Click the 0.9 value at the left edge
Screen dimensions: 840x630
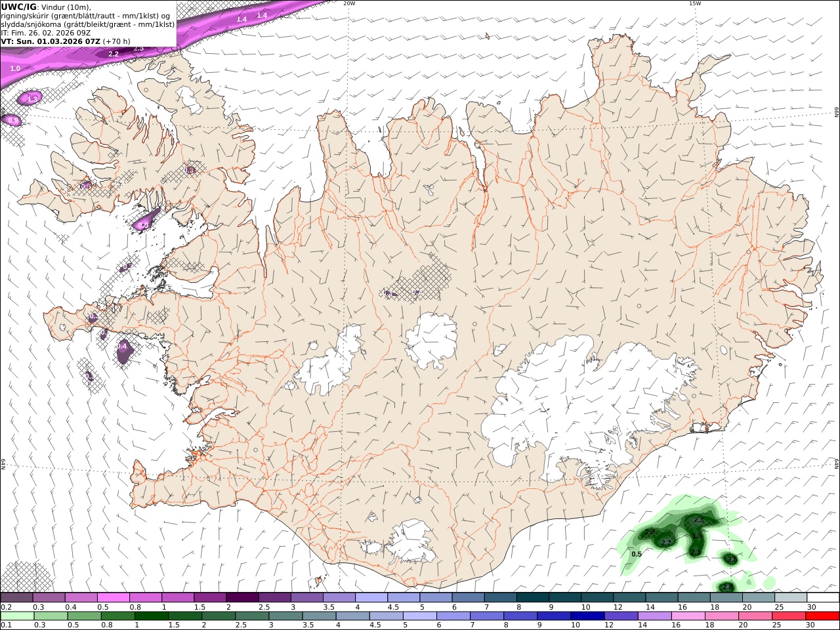13,121
